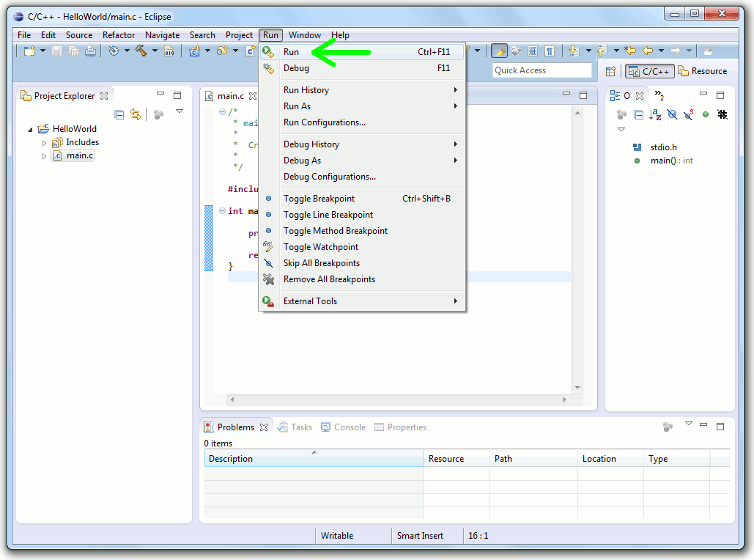Image resolution: width=754 pixels, height=560 pixels.
Task: Click the Quick Access search field
Action: 542,70
